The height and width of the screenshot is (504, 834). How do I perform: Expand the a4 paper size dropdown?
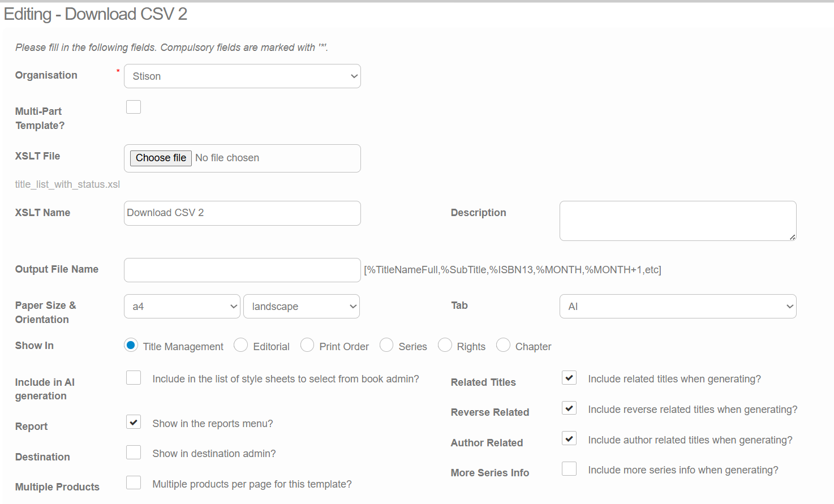[182, 307]
